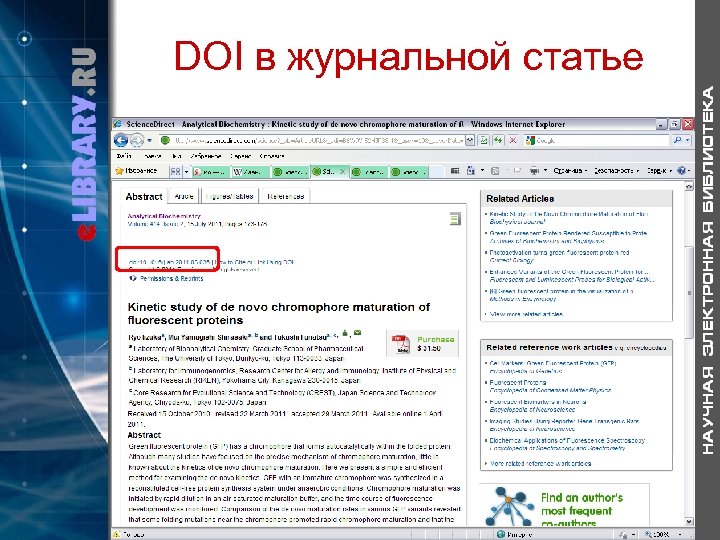Click the Find an author's co-authors banner
The height and width of the screenshot is (540, 720).
565,505
